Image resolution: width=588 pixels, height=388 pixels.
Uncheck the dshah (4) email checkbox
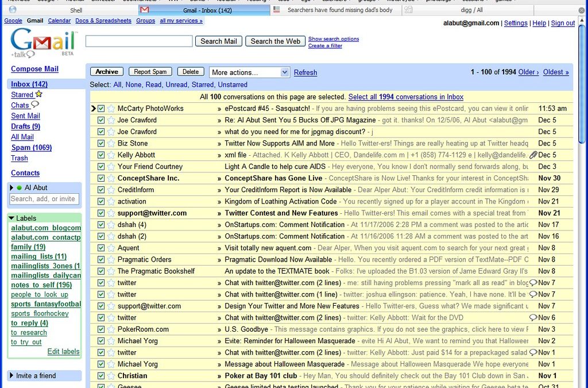point(101,225)
